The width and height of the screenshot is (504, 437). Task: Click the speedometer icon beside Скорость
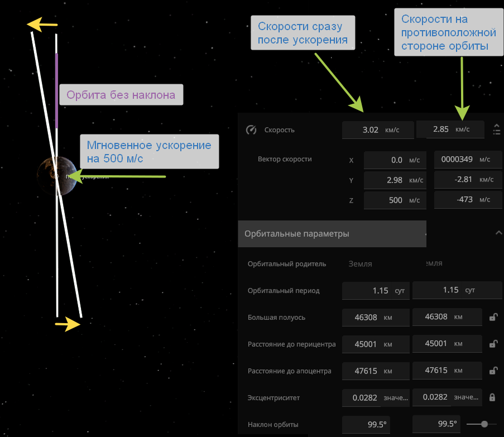click(x=251, y=130)
